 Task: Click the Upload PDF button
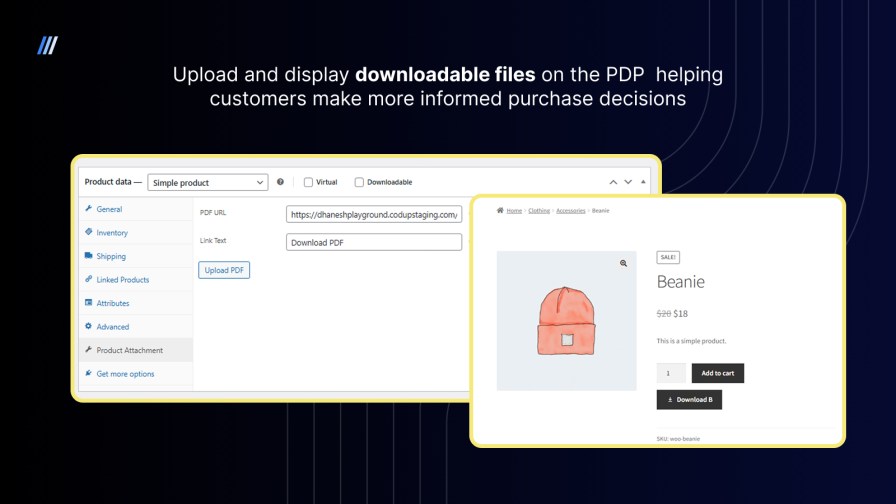point(224,270)
